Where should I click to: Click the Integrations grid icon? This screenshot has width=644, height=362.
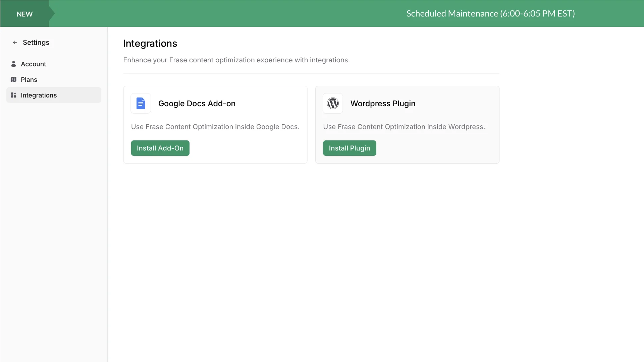(13, 95)
